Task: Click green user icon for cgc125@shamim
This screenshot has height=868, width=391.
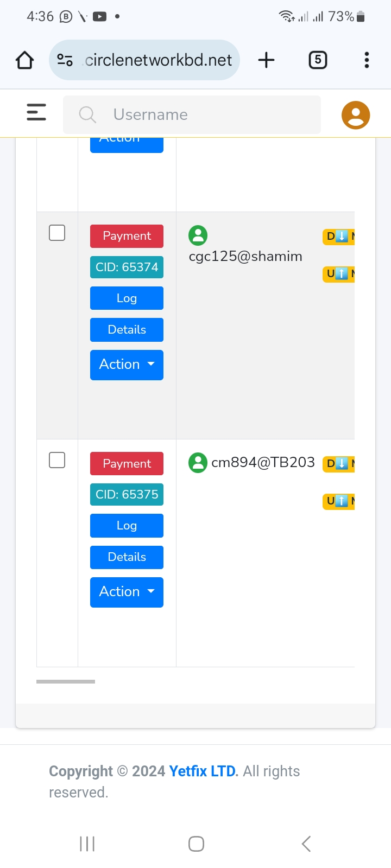Action: (198, 235)
